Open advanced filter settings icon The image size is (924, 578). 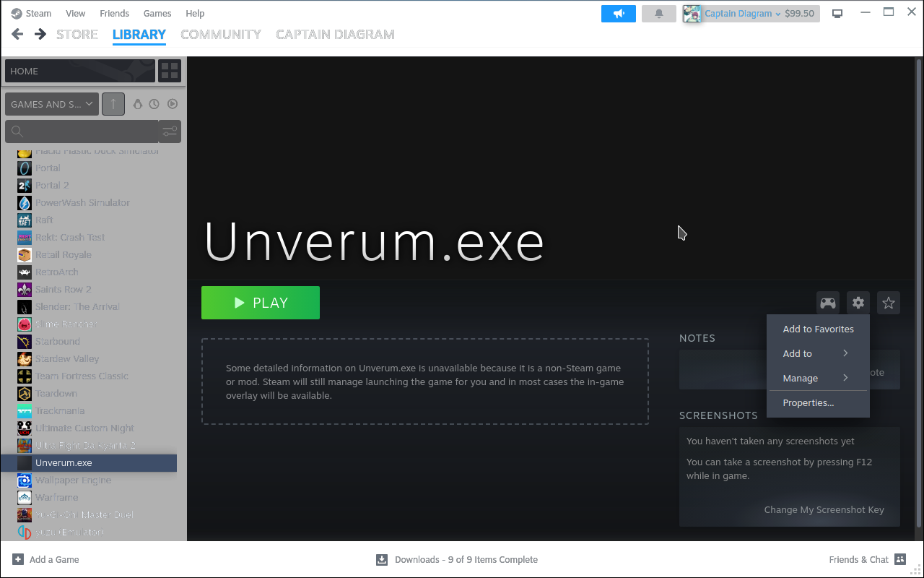click(170, 131)
